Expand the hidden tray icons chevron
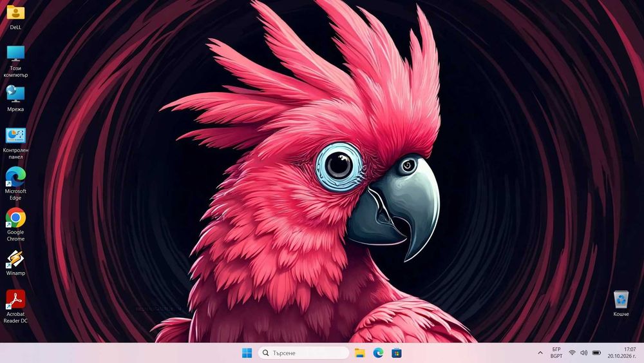This screenshot has width=644, height=363. click(x=540, y=353)
